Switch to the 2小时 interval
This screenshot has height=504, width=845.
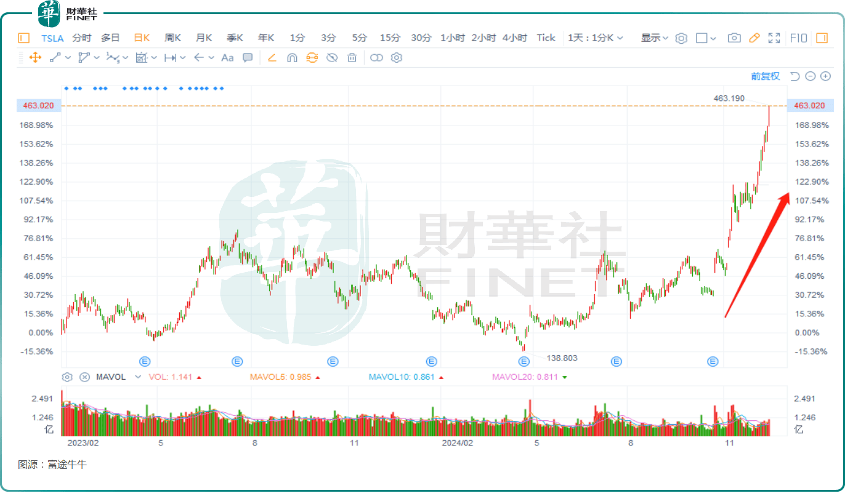[x=483, y=38]
